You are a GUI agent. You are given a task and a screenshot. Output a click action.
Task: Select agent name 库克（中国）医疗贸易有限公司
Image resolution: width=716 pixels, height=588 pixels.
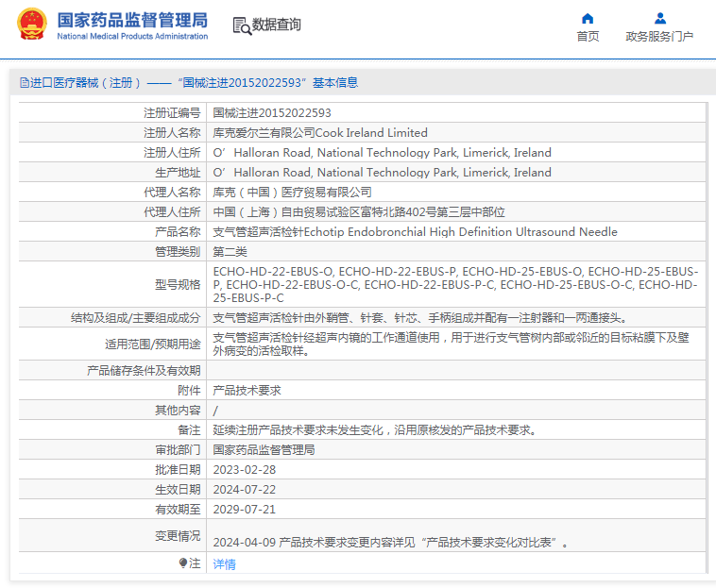tap(292, 192)
